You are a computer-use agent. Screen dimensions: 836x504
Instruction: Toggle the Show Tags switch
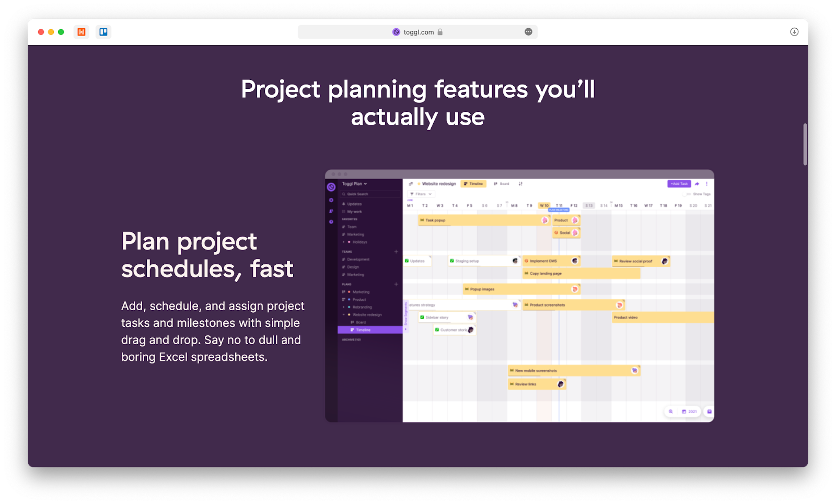tap(687, 194)
